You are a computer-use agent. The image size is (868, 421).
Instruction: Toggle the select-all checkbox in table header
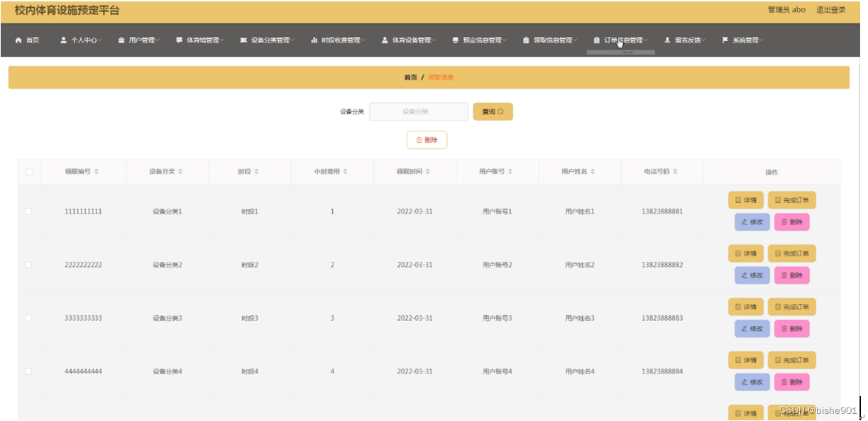[x=29, y=172]
